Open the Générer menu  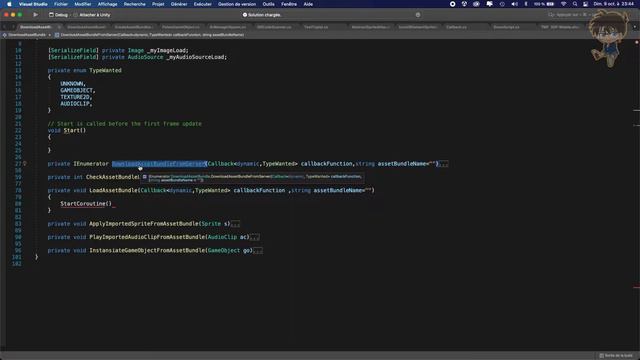pos(179,4)
